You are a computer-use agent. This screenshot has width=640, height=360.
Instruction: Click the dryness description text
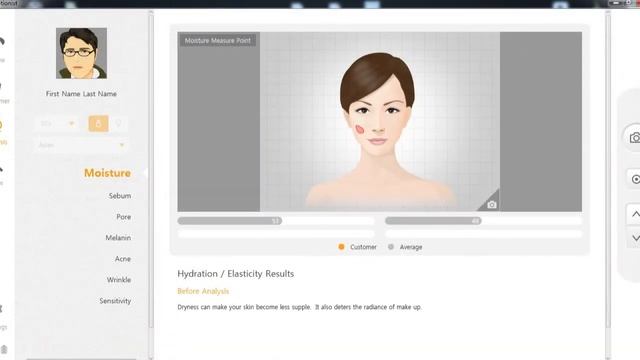pos(299,307)
